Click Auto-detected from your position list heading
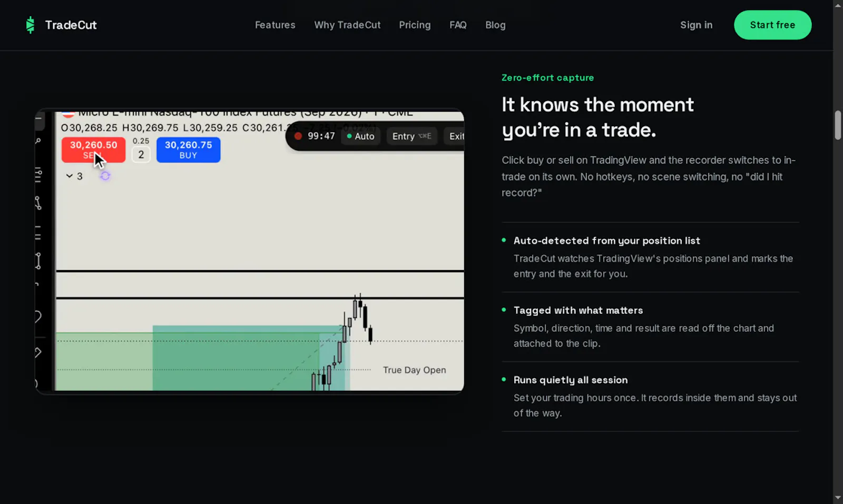Image resolution: width=843 pixels, height=504 pixels. coord(606,241)
